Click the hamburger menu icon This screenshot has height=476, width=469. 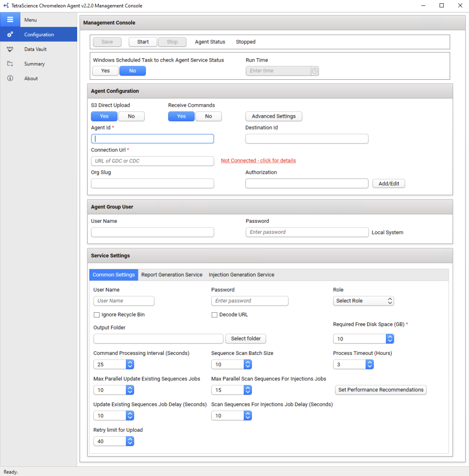(x=10, y=20)
